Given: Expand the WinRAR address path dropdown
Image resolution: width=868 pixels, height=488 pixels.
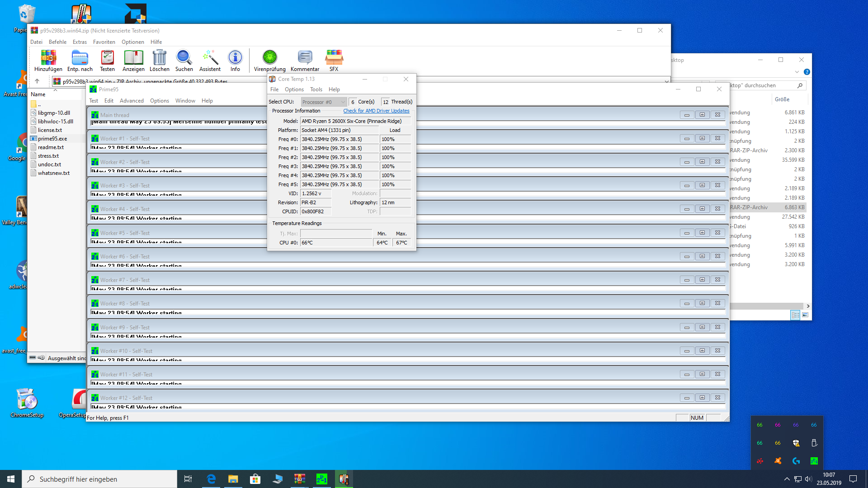Looking at the screenshot, I should (x=666, y=82).
